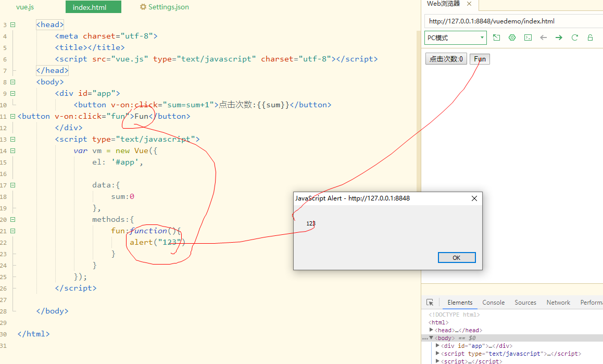Click the 点击次数:{{sum}} button code line
Viewport: 603px width, 364px height.
pos(202,105)
